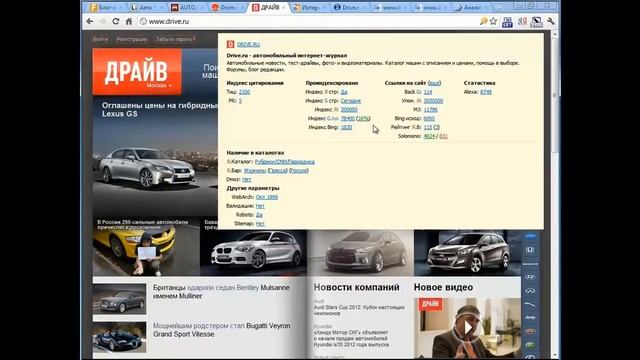Screen dimensions: 640x360
Task: Click the Индекс Я value 200000
Action: tap(349, 109)
